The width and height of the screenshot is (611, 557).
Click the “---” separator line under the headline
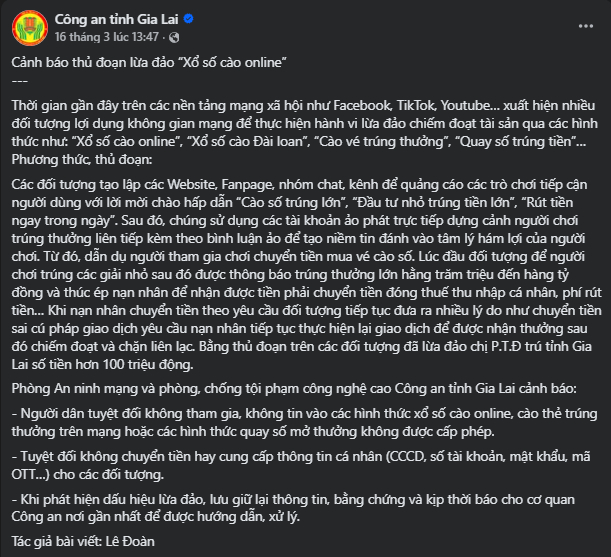click(19, 80)
